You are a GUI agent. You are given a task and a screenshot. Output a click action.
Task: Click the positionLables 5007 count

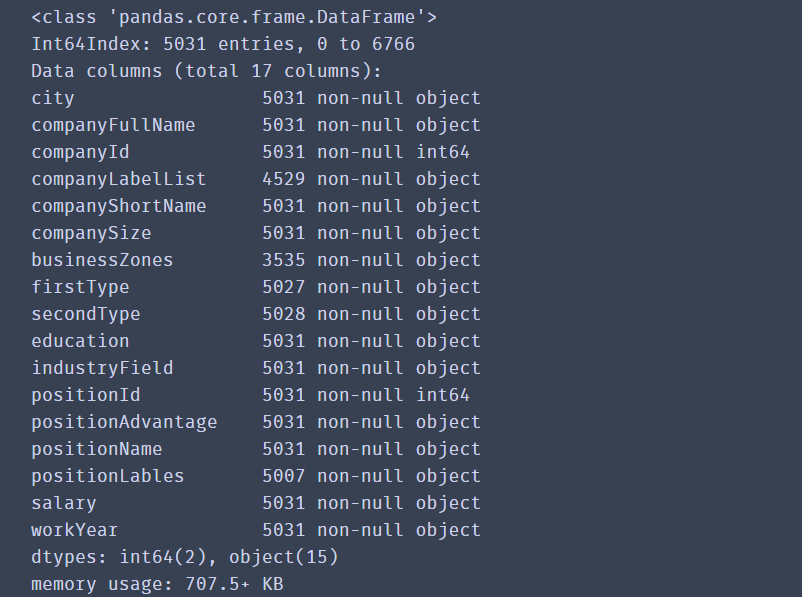click(x=283, y=476)
